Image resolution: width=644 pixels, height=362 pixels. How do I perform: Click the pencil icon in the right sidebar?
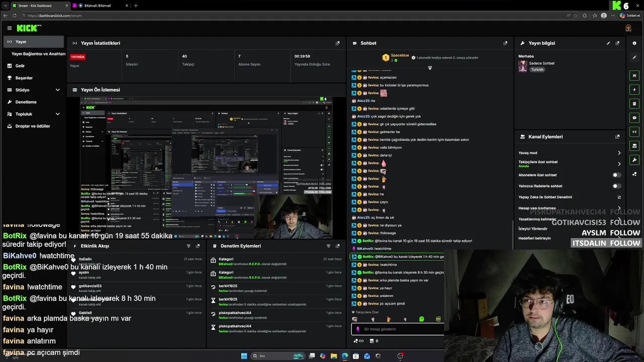(x=634, y=57)
